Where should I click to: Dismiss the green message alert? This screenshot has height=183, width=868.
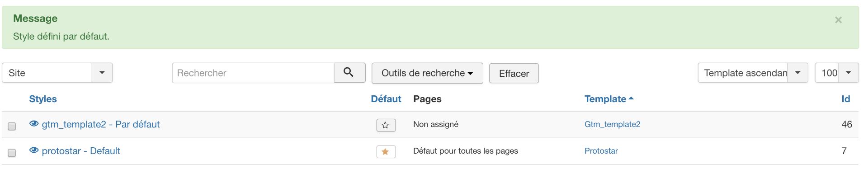[x=838, y=20]
